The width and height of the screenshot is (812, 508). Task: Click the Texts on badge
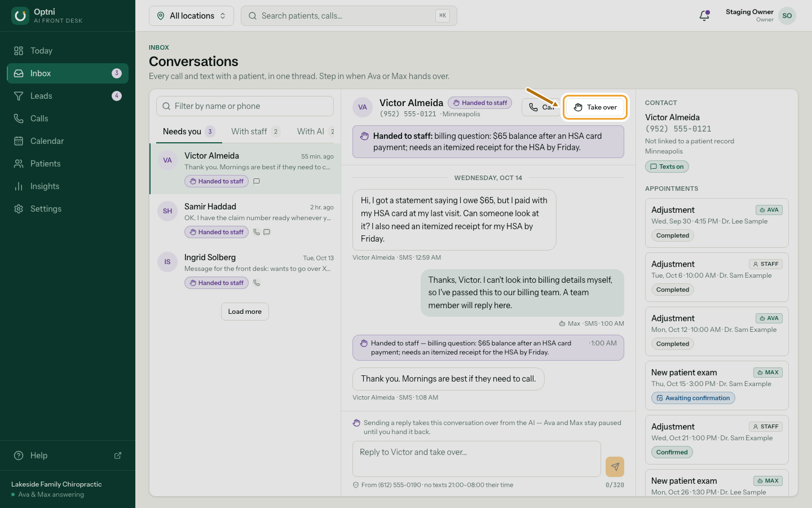tap(667, 167)
